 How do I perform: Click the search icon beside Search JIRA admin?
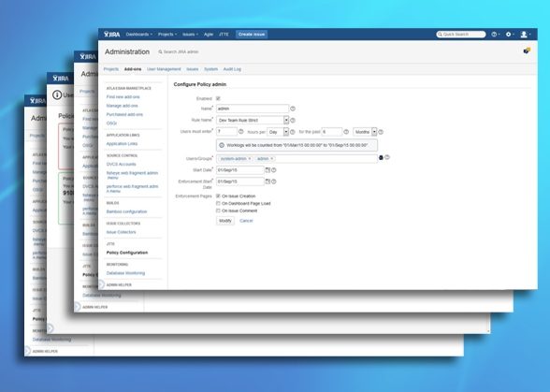(160, 52)
